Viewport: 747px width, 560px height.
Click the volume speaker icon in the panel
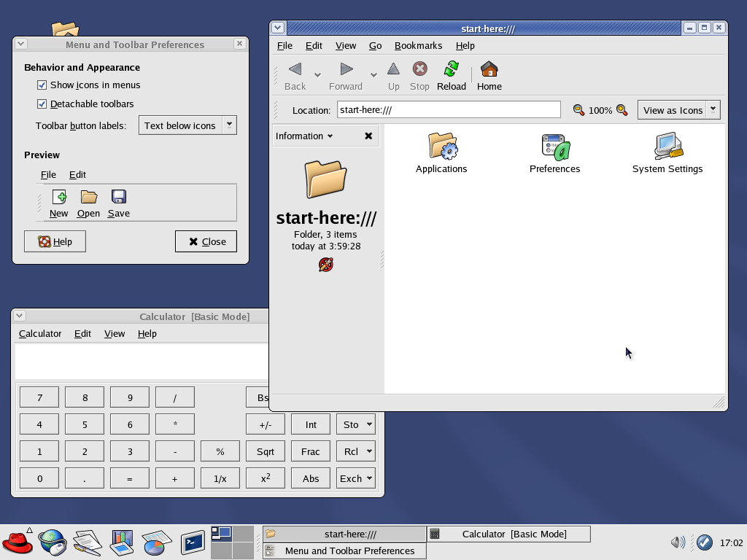pyautogui.click(x=678, y=542)
